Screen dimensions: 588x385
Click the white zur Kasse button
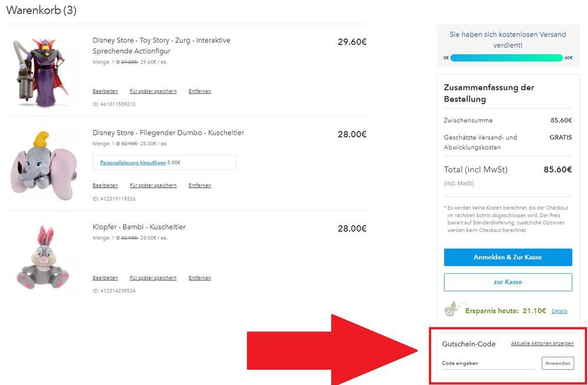pyautogui.click(x=508, y=282)
